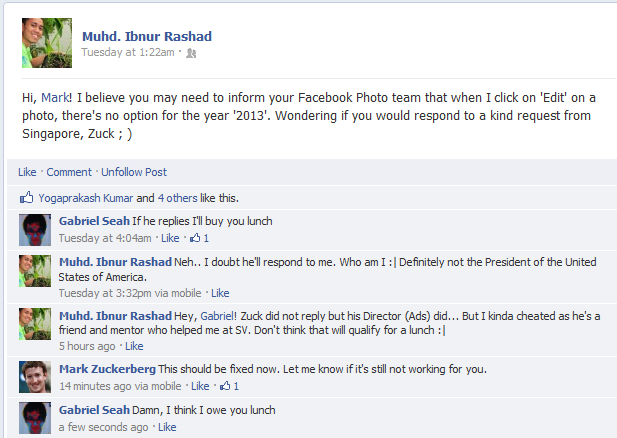Click like count icon on Gabriel's lunch comment

coord(199,238)
